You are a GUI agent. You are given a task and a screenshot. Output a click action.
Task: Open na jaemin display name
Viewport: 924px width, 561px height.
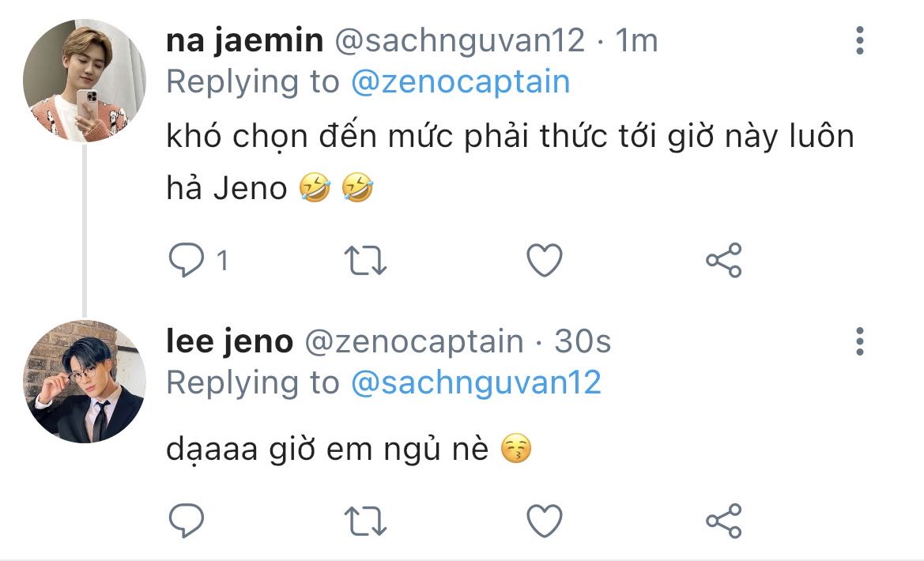(x=244, y=40)
